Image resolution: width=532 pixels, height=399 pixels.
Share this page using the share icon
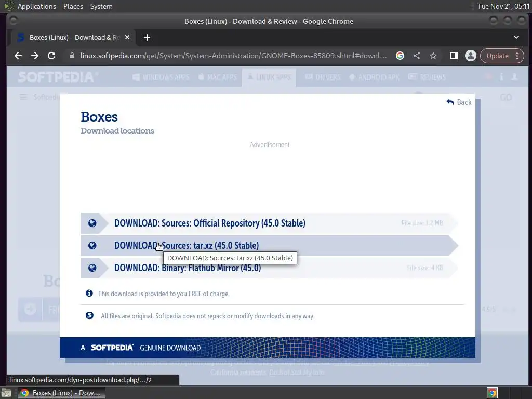coord(417,56)
